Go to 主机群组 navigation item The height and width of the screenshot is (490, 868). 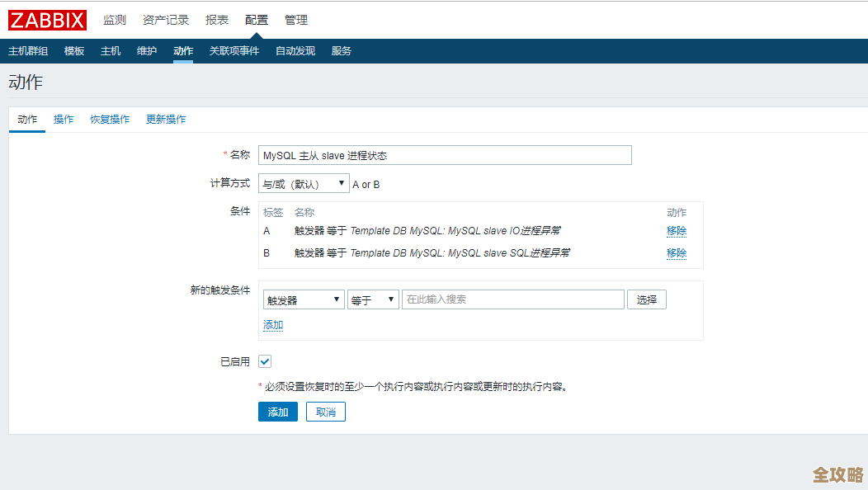tap(31, 50)
